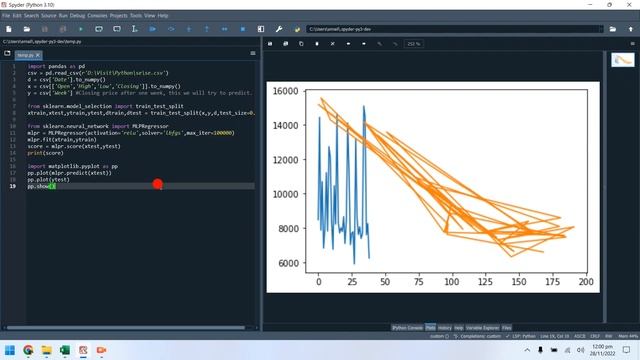Open the Edit menu

click(x=17, y=16)
